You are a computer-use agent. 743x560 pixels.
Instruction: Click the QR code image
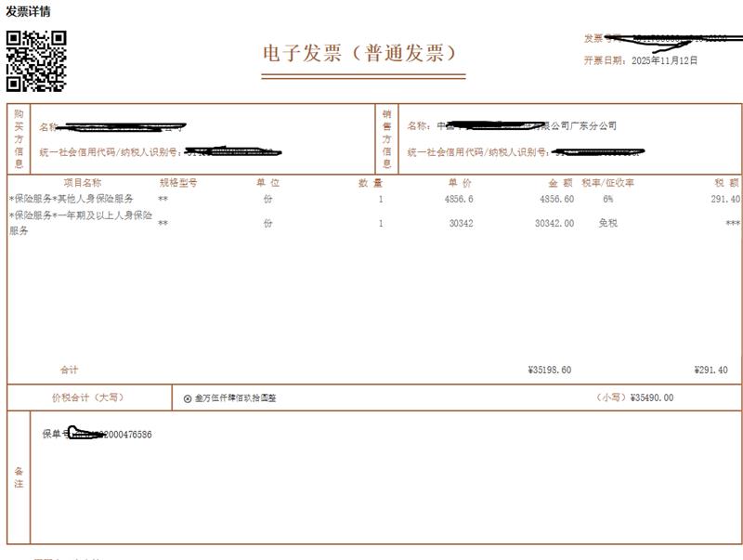pos(37,60)
